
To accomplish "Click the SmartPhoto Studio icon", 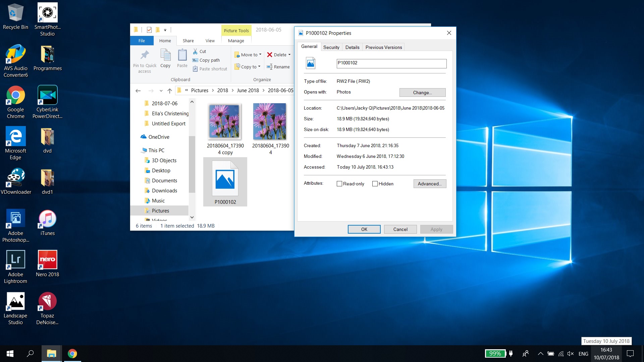I will (x=47, y=13).
